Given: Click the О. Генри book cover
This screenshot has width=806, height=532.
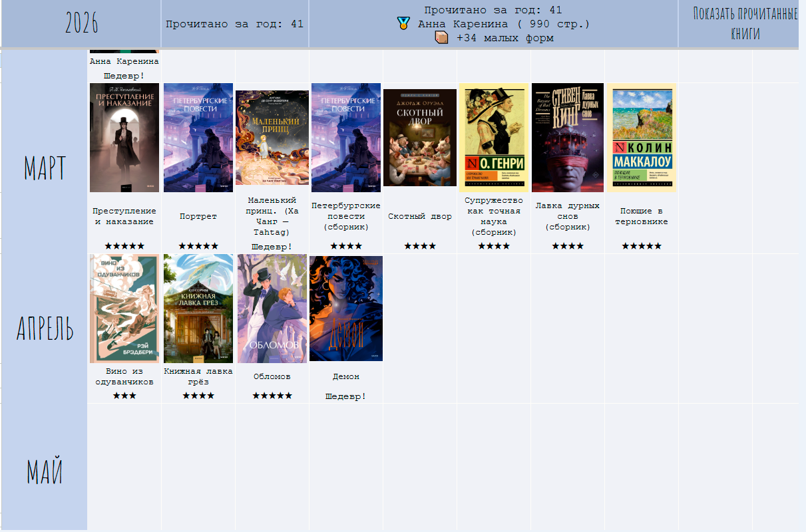Looking at the screenshot, I should click(494, 138).
